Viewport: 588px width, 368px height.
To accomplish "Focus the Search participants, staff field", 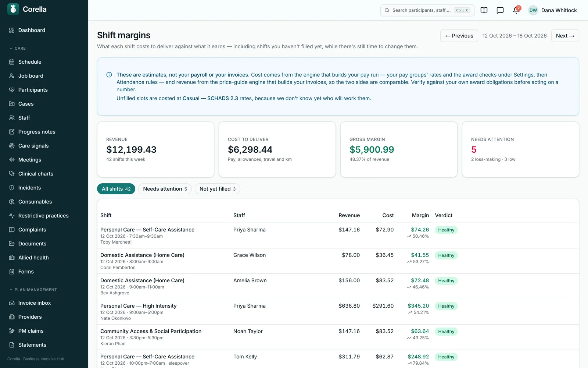I will [427, 10].
